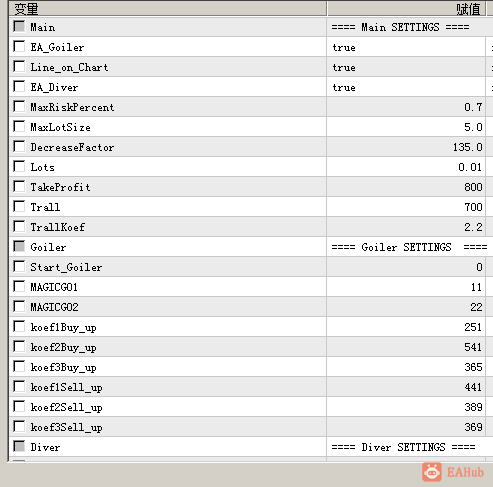Select the MaxRiskPercent variable name

[x=72, y=107]
